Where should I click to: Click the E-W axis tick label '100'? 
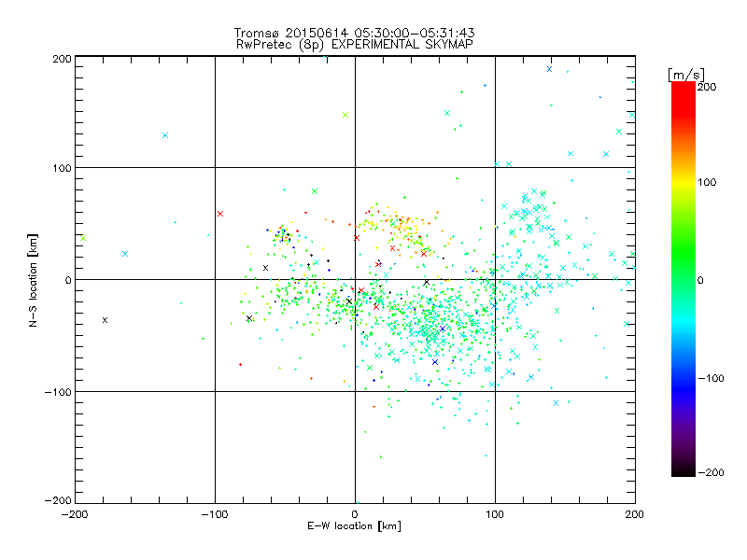tap(495, 514)
